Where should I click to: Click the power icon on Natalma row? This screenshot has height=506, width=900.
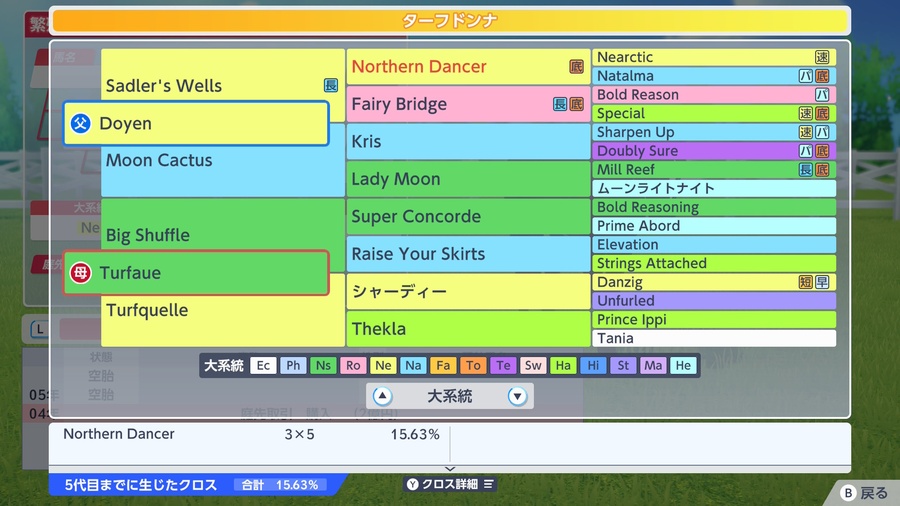[806, 76]
